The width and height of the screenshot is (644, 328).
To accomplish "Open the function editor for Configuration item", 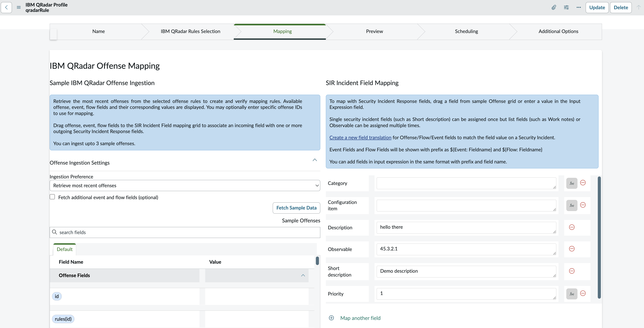I will (572, 205).
